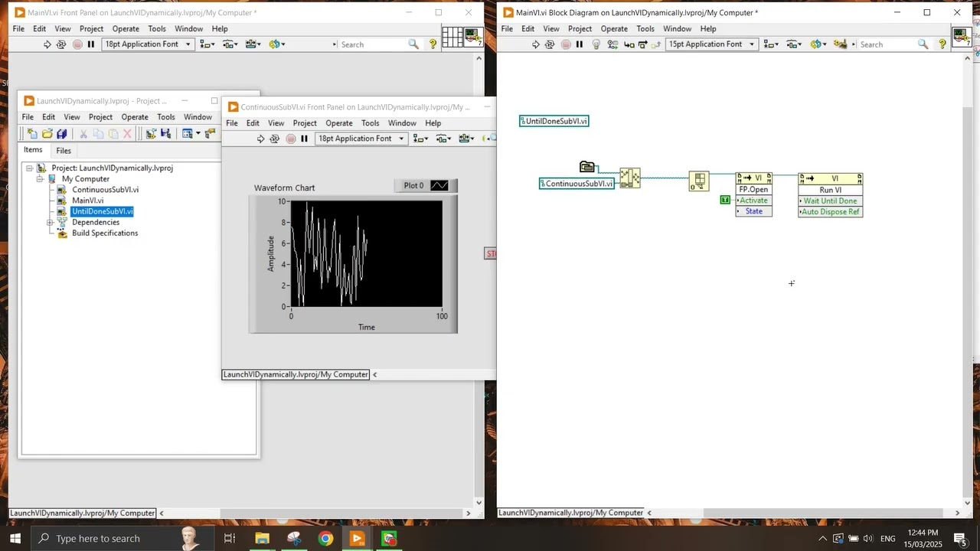
Task: Click New Project item icon in Project Explorer toolbar
Action: (x=32, y=134)
